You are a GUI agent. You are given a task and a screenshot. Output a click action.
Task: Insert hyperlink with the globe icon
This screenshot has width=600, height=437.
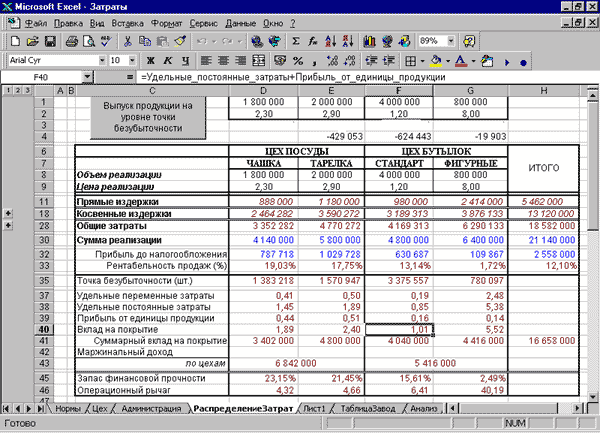[x=257, y=41]
